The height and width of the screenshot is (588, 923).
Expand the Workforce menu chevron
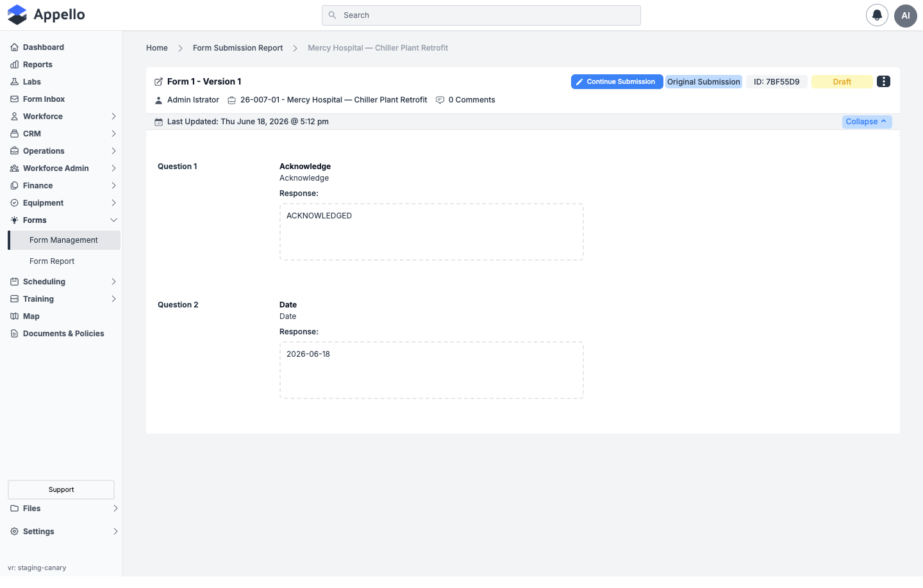point(113,117)
